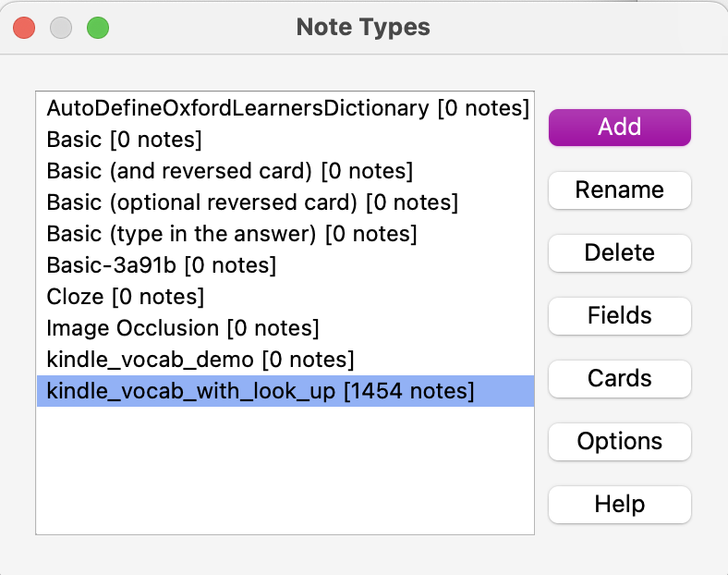Click the green zoom window button
The height and width of the screenshot is (575, 728).
(98, 28)
